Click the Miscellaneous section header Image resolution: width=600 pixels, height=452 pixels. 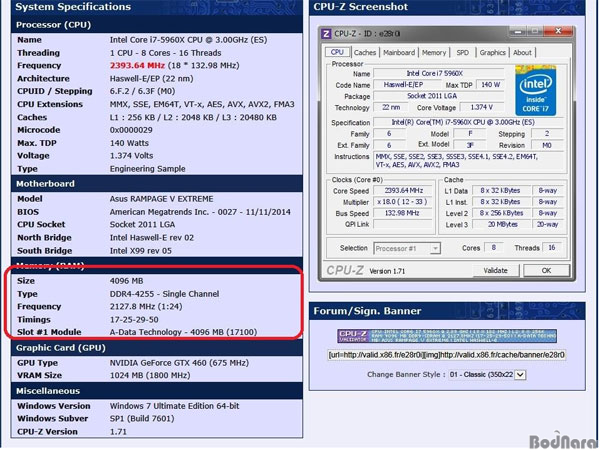[157, 391]
